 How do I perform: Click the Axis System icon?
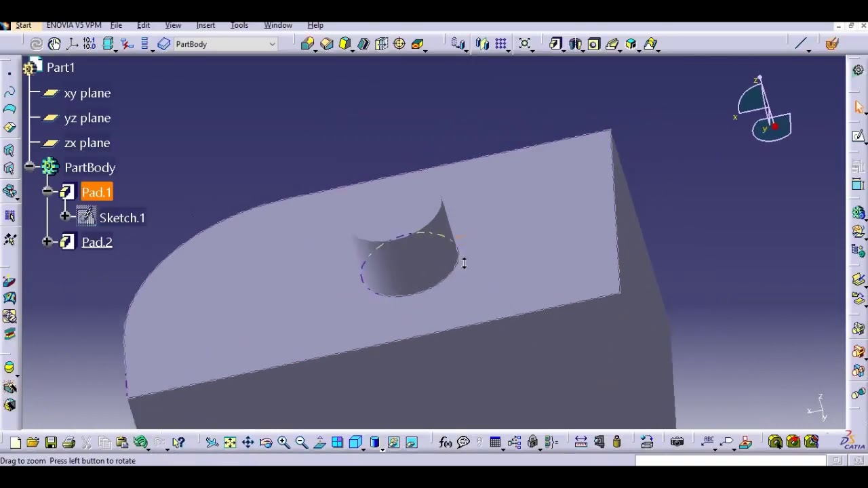[72, 44]
